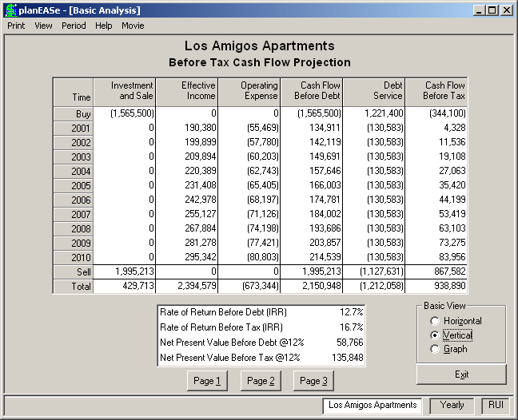The height and width of the screenshot is (420, 518).
Task: Click the Los Amigos Apartments status field
Action: pos(373,406)
